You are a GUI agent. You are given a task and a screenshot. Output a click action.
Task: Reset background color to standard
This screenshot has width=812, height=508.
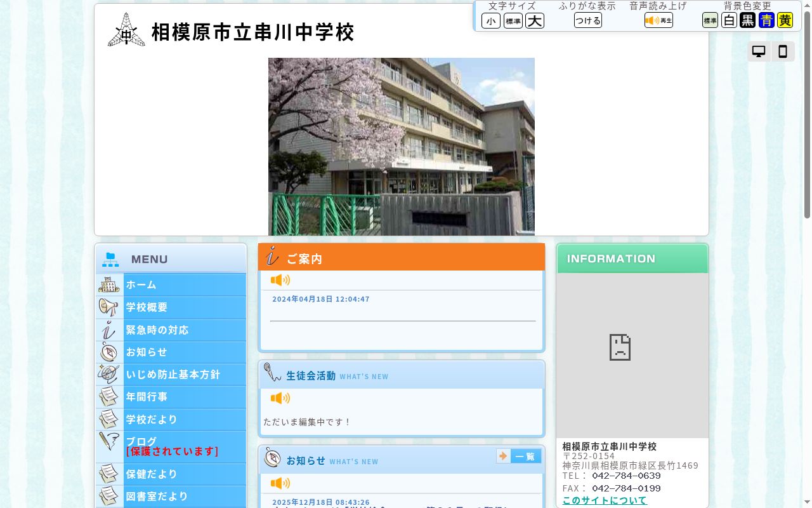[x=710, y=20]
